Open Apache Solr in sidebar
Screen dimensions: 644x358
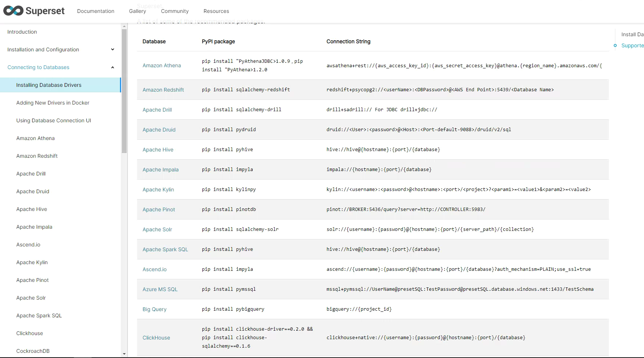pyautogui.click(x=31, y=298)
